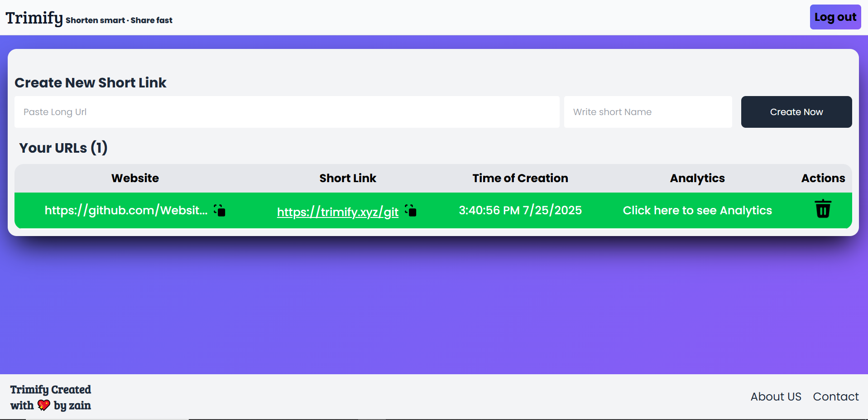This screenshot has height=420, width=868.
Task: Click the Log out button
Action: pos(835,17)
